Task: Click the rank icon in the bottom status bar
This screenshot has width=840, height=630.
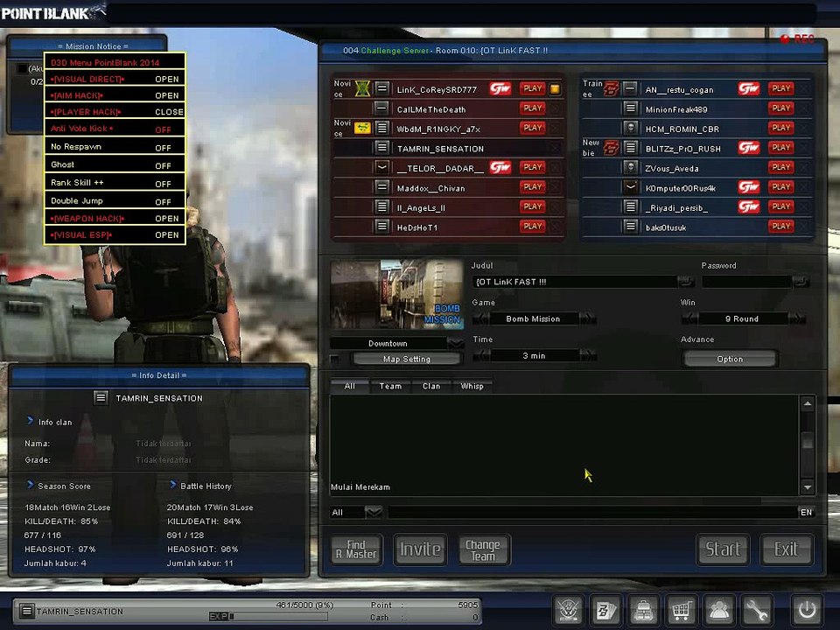Action: pyautogui.click(x=27, y=611)
